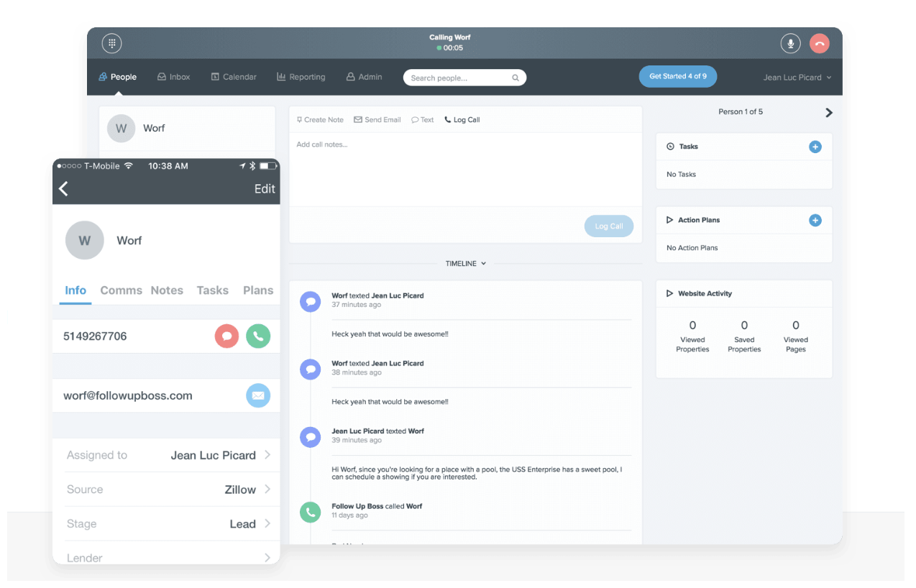Tap red message icon beside phone number

pyautogui.click(x=227, y=336)
